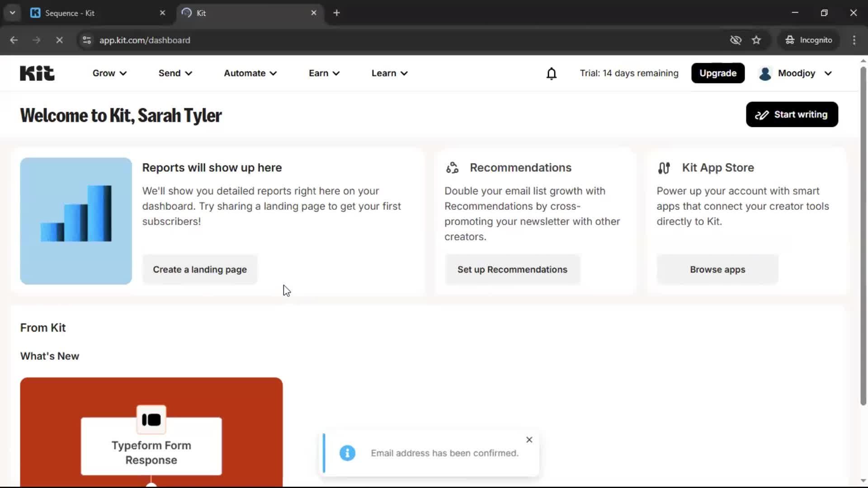Dismiss the email confirmed notification

[528, 439]
